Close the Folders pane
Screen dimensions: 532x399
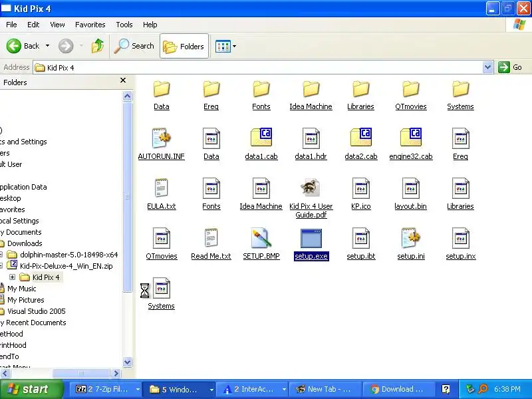click(123, 80)
